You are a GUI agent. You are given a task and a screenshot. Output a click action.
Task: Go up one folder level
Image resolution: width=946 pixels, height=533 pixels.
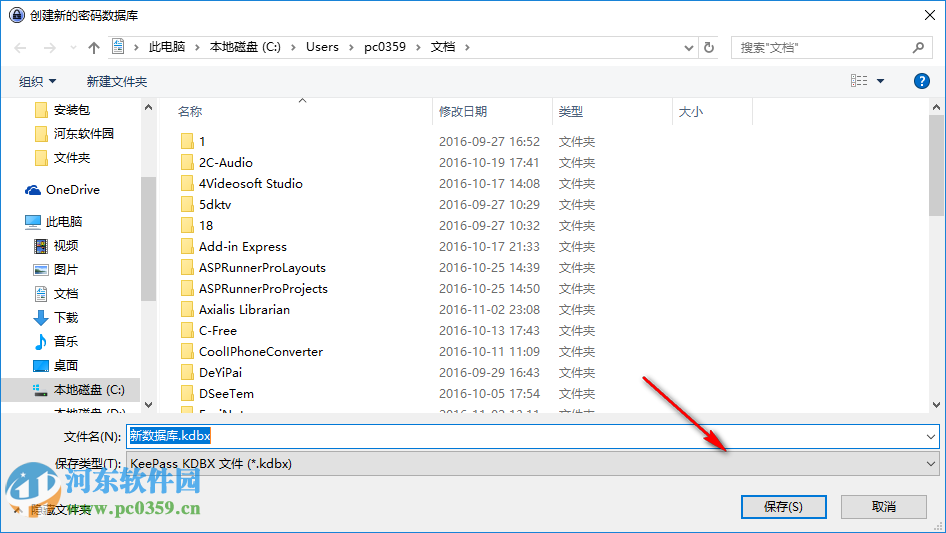[x=94, y=48]
